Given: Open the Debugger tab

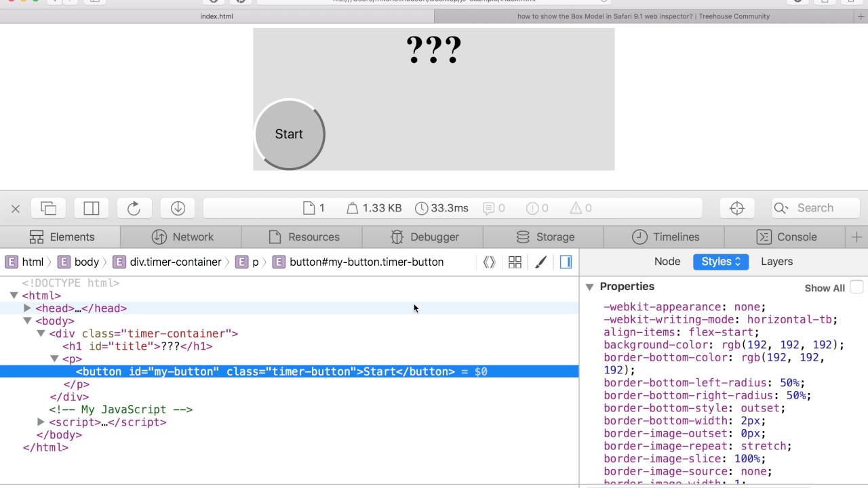Looking at the screenshot, I should (424, 237).
